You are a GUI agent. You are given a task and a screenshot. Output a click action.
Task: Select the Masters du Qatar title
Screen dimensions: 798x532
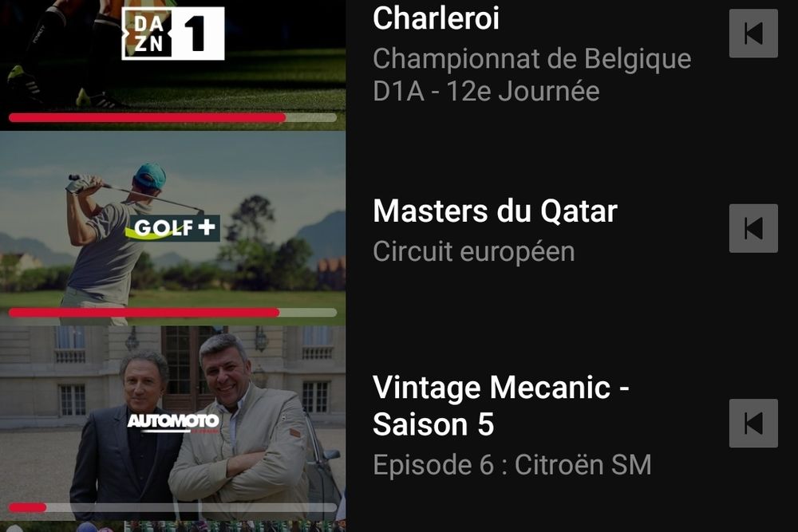496,211
